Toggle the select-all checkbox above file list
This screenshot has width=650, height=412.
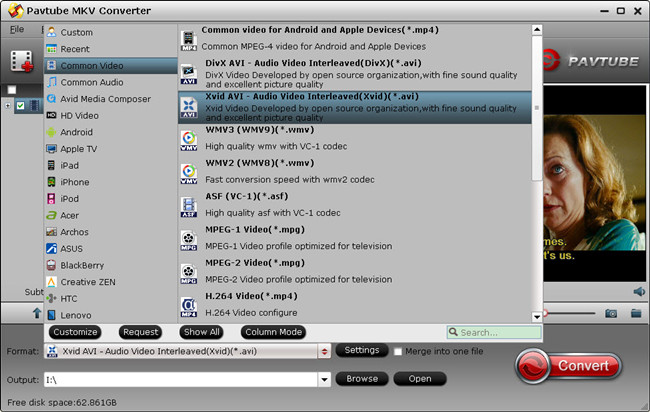tap(12, 90)
